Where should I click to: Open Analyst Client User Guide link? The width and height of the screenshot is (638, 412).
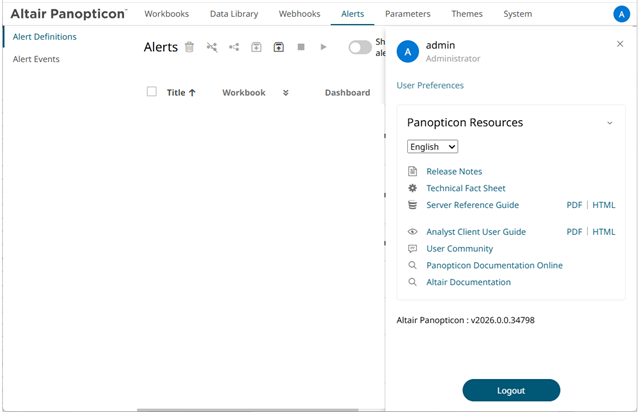tap(476, 232)
